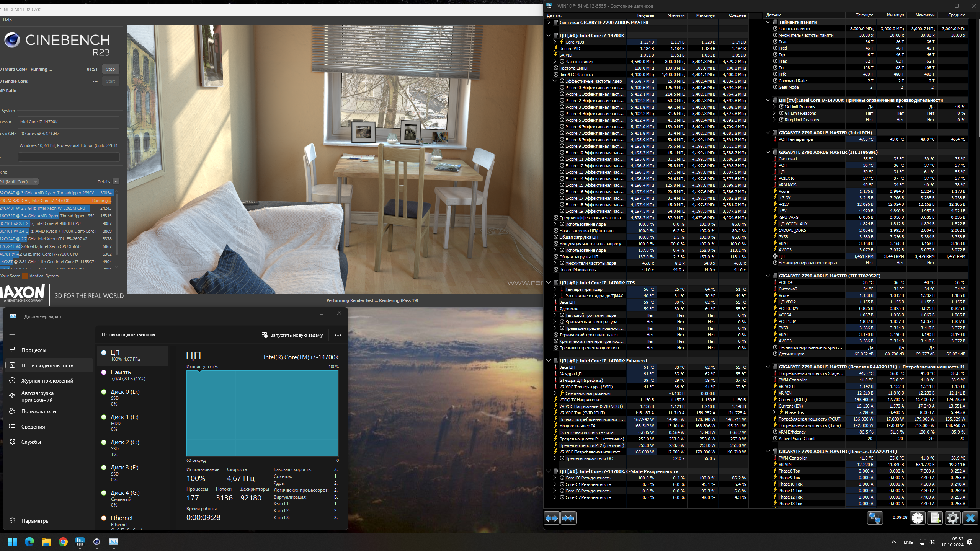Open the Cinebench Help menu
Image resolution: width=980 pixels, height=551 pixels.
(7, 20)
